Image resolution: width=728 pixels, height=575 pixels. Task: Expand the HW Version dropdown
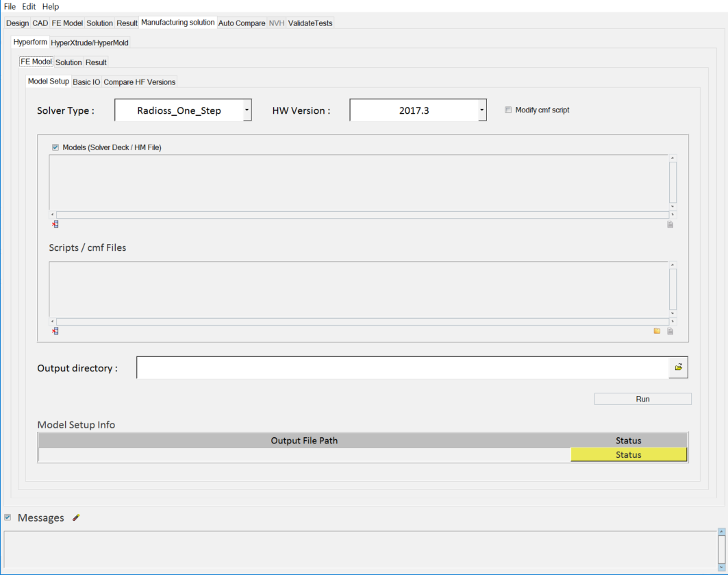482,110
